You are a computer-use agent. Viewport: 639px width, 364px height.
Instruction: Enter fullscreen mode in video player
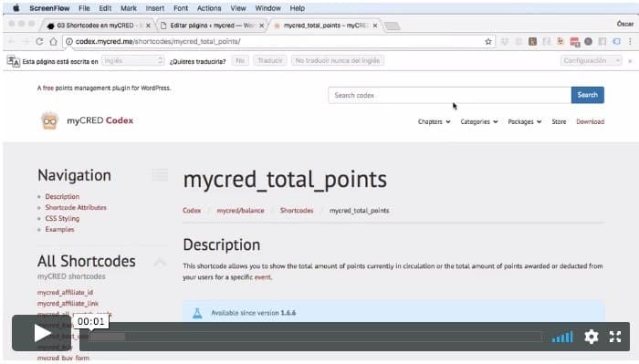pos(615,337)
